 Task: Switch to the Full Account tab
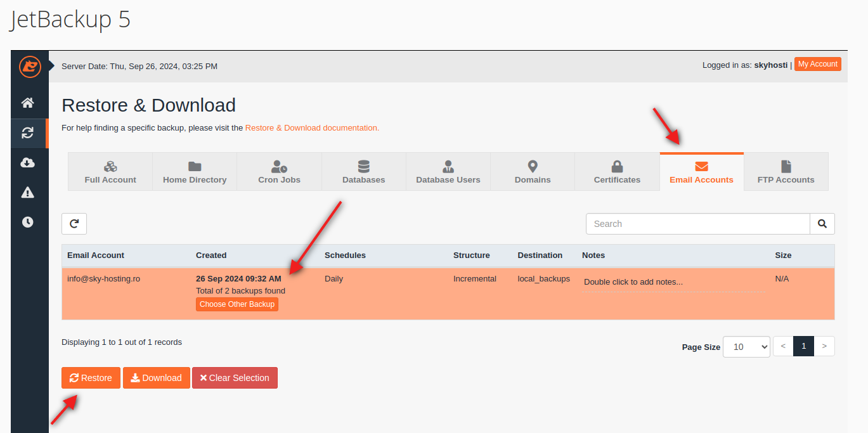(x=110, y=172)
